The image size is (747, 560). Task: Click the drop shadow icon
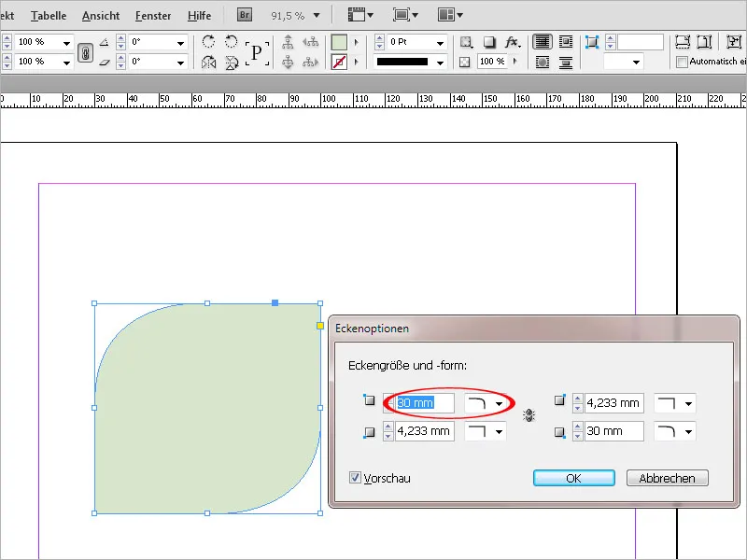coord(489,42)
